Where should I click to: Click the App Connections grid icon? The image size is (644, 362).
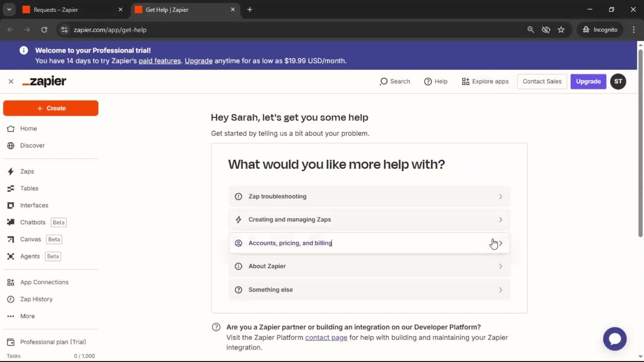[x=11, y=282]
